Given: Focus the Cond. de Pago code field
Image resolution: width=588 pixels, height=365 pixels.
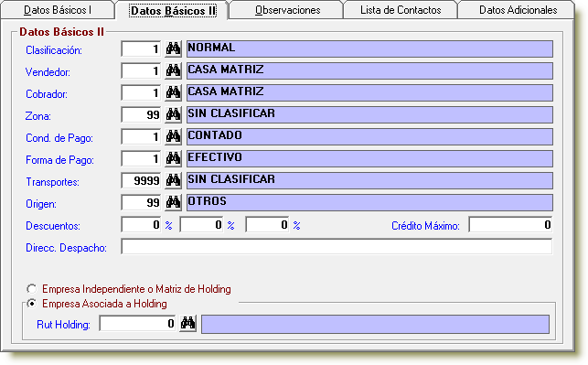Looking at the screenshot, I should point(141,136).
